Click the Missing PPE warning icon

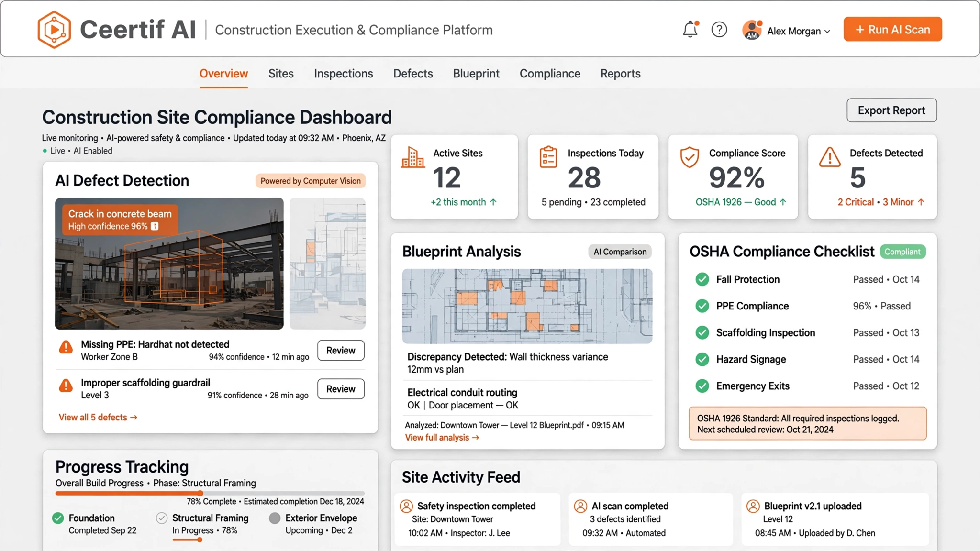[x=66, y=347]
